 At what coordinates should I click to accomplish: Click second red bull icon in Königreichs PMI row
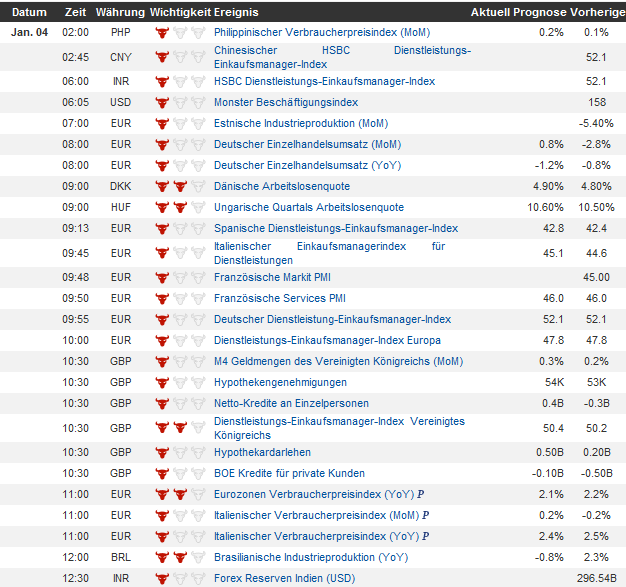click(x=180, y=428)
